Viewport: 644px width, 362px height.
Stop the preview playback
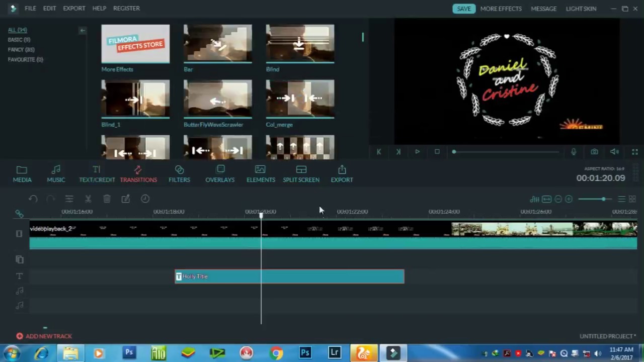tap(437, 152)
